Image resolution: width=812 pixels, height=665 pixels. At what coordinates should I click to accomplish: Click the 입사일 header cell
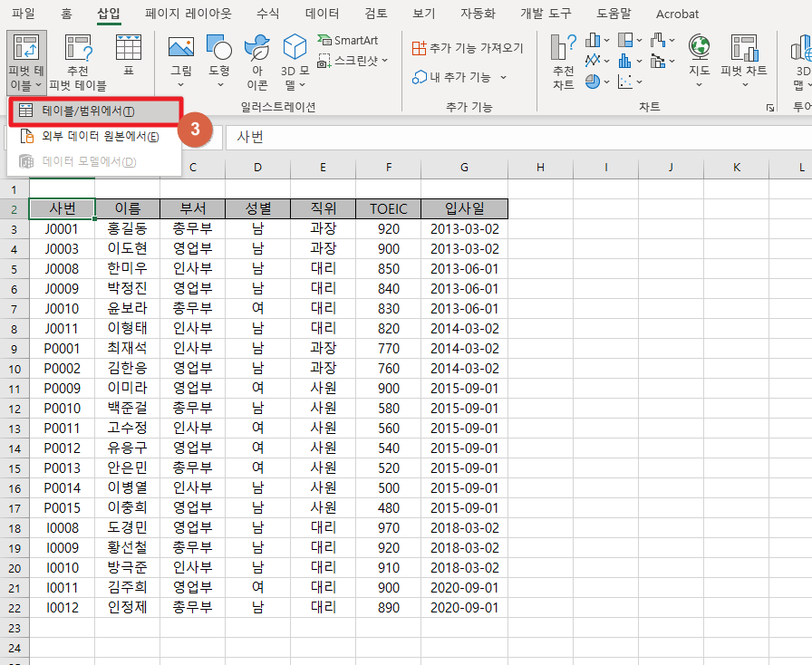tap(465, 208)
